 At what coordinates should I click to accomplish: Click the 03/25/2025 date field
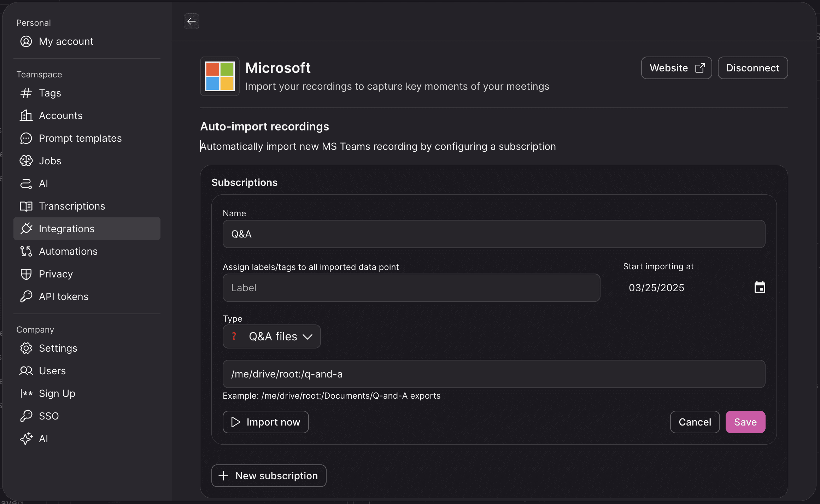click(694, 288)
